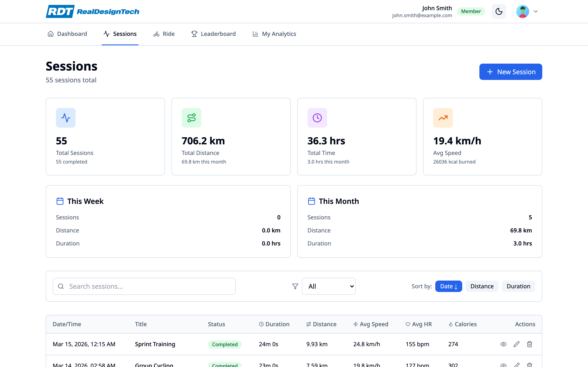Screen dimensions: 588x367
Task: Click the filter funnel icon near search
Action: point(295,286)
